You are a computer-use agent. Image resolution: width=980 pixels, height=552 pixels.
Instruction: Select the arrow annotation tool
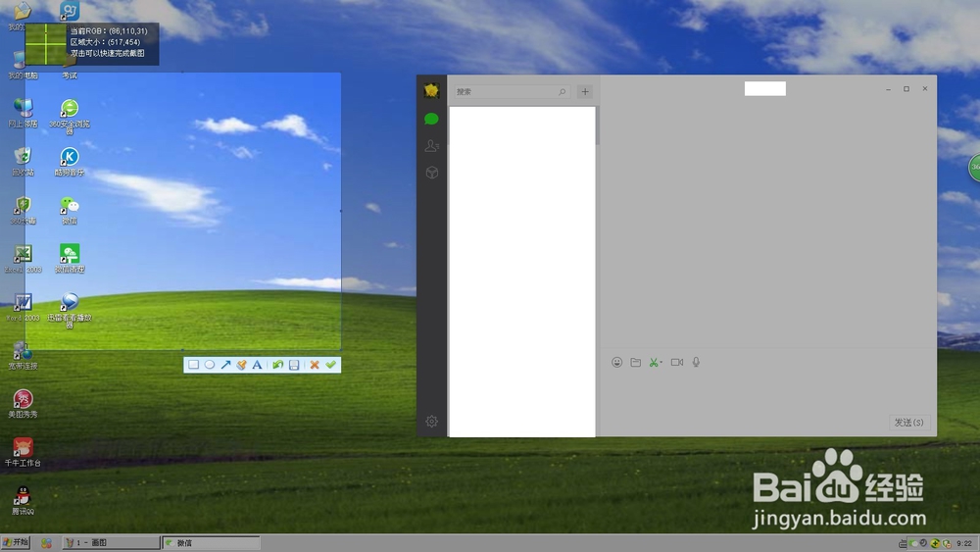point(225,365)
